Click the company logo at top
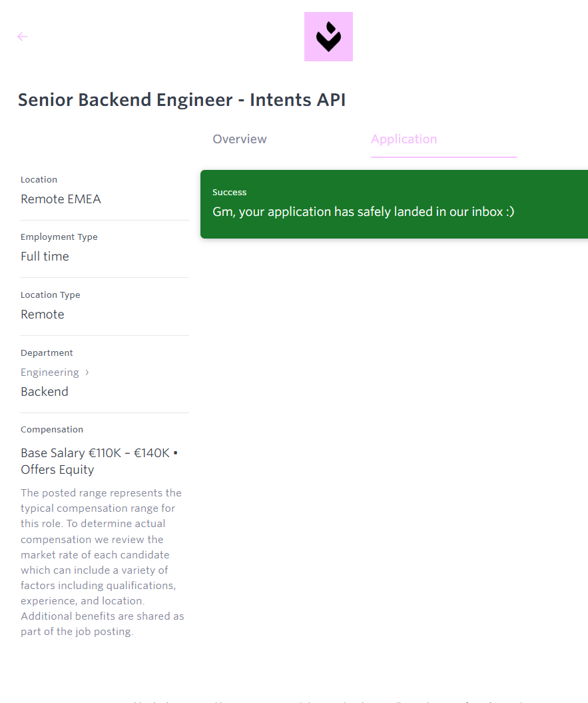Image resolution: width=588 pixels, height=703 pixels. (328, 37)
